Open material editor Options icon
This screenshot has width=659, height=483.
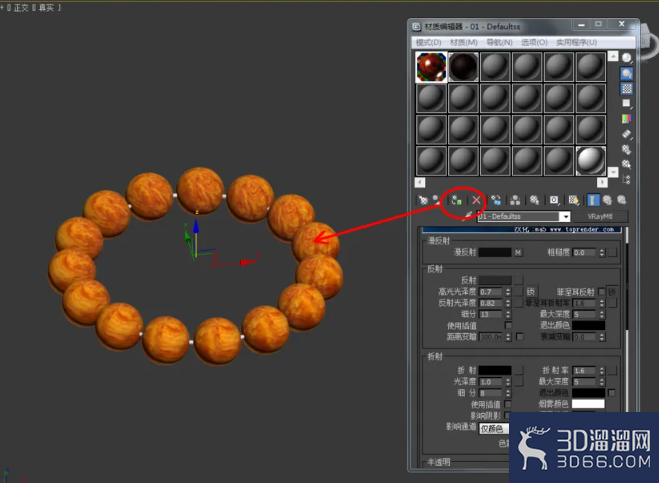(x=627, y=149)
